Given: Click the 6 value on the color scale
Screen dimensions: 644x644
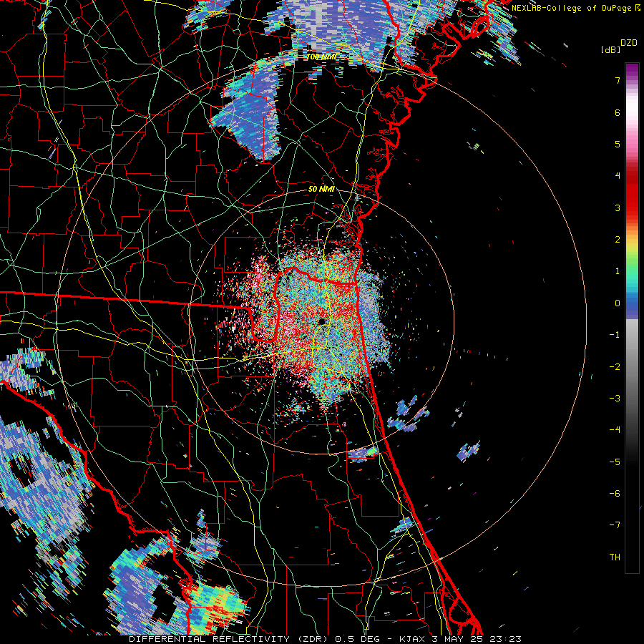Looking at the screenshot, I should coord(618,112).
